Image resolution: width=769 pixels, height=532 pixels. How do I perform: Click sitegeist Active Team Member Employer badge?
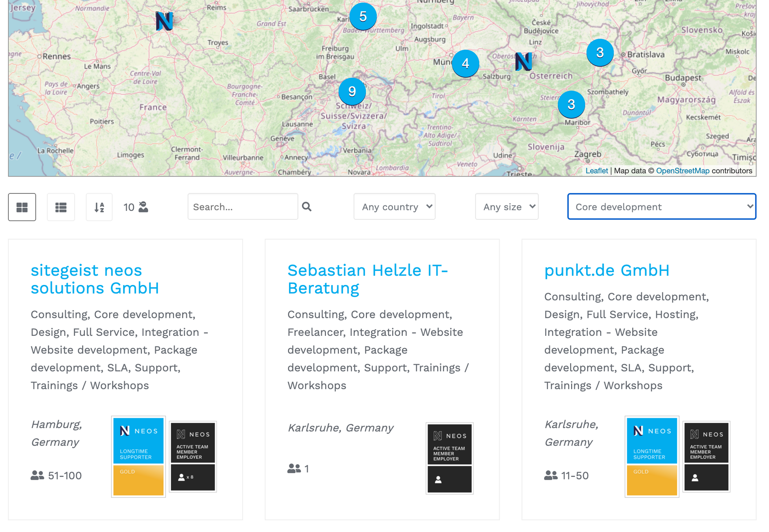(193, 457)
